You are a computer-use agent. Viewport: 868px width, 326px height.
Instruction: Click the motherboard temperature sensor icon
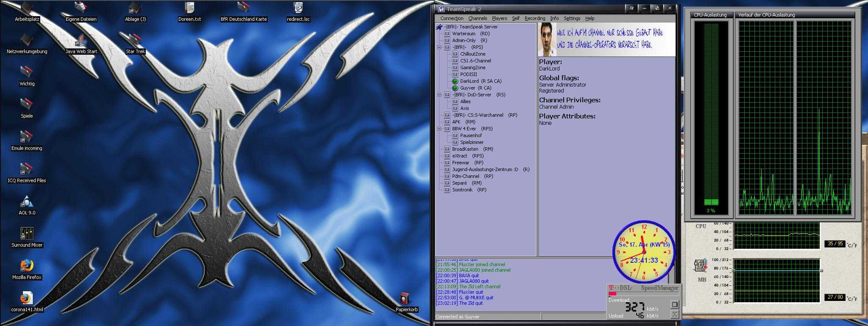[701, 266]
